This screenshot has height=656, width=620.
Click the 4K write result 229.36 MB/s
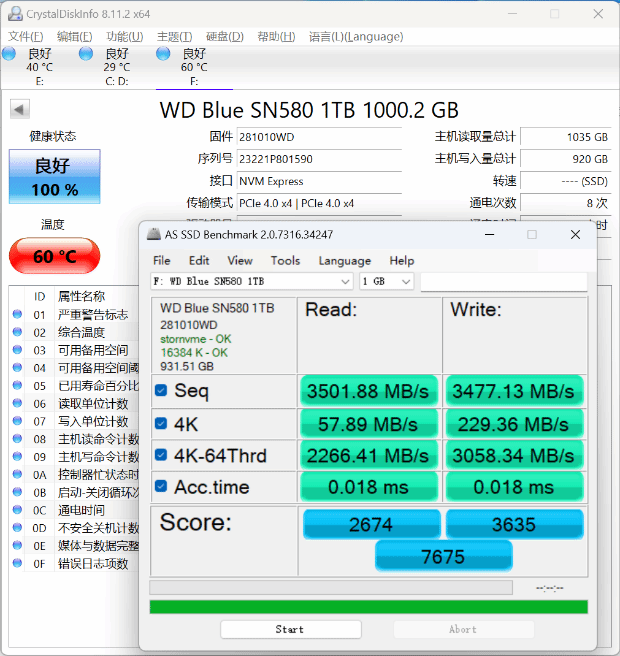coord(514,424)
